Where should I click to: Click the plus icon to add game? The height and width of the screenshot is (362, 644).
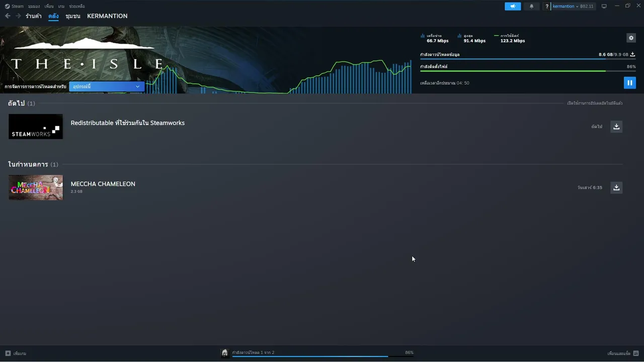pos(8,353)
